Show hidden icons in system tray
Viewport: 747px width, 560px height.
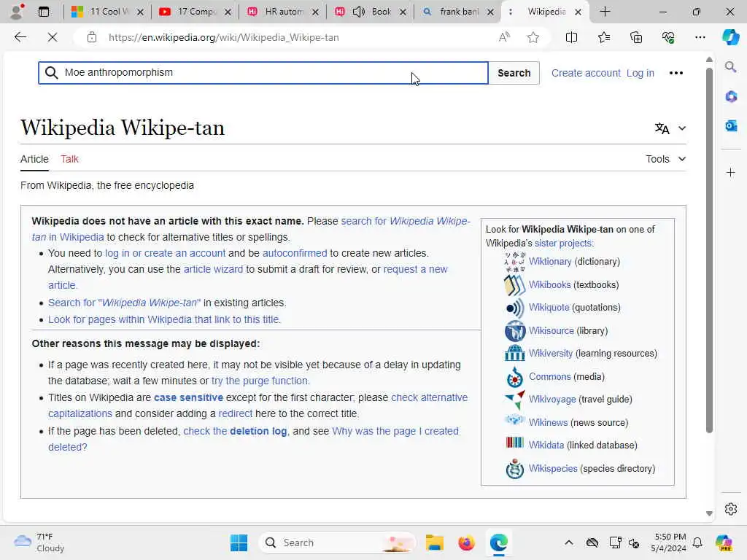coord(568,542)
